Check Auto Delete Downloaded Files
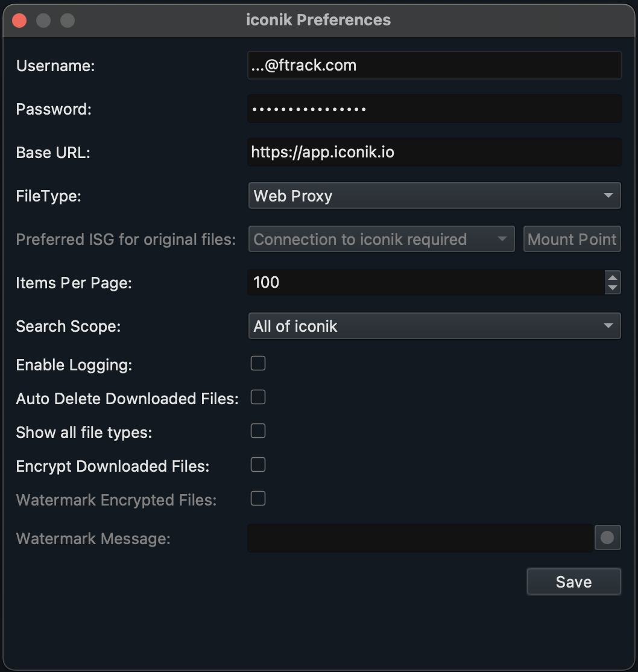 coord(257,396)
